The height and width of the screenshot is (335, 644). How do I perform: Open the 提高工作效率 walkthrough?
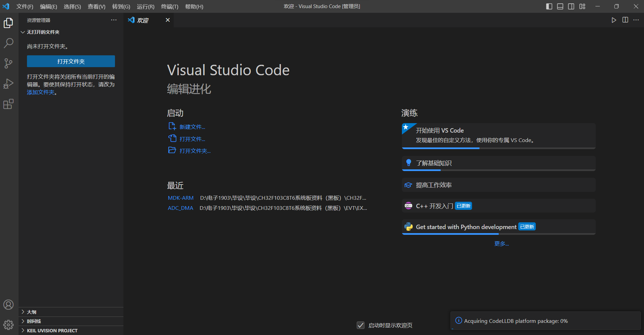499,185
